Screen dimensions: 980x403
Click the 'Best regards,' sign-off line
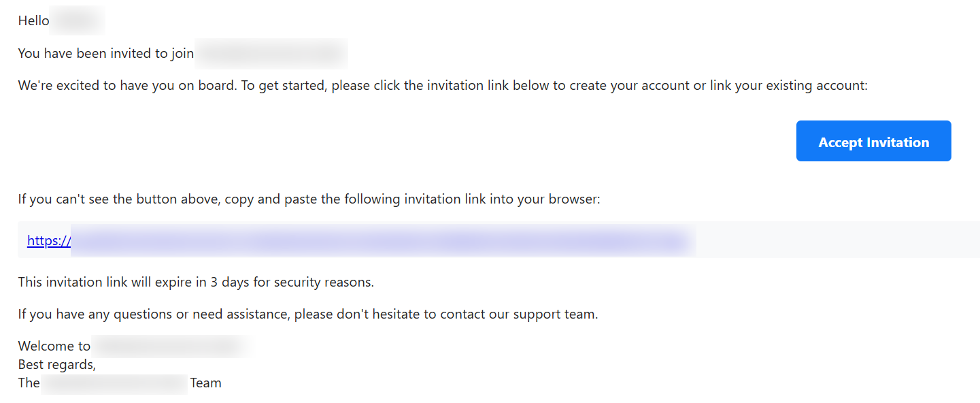click(57, 364)
